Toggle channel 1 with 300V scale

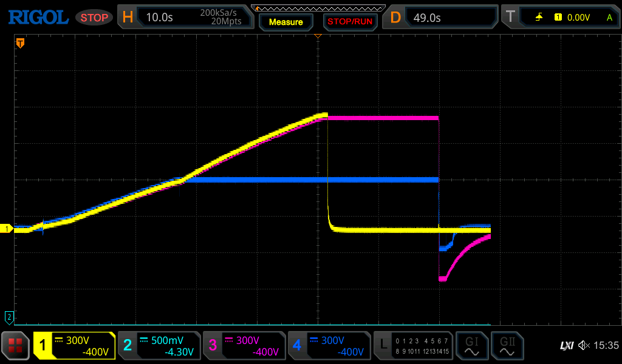(74, 346)
